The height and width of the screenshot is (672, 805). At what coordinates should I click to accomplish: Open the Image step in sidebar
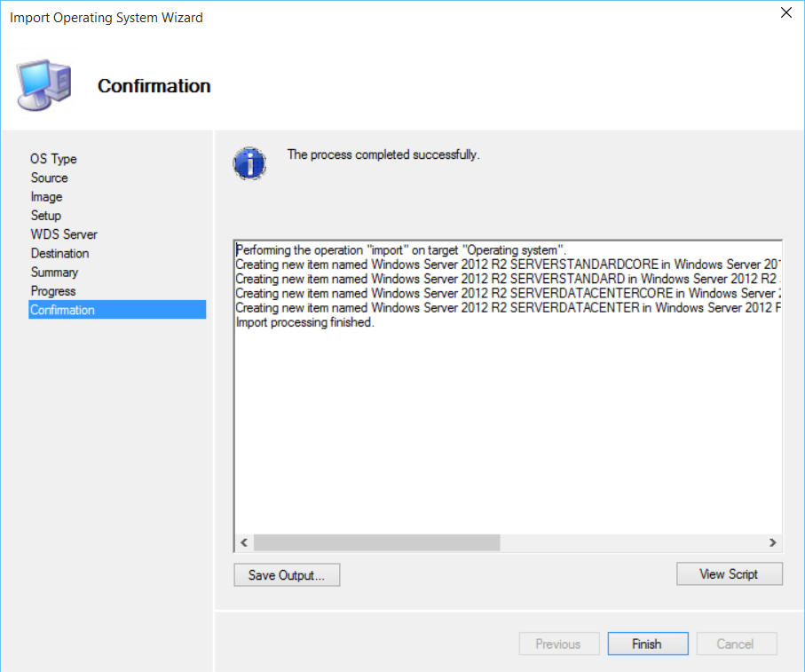tap(46, 197)
